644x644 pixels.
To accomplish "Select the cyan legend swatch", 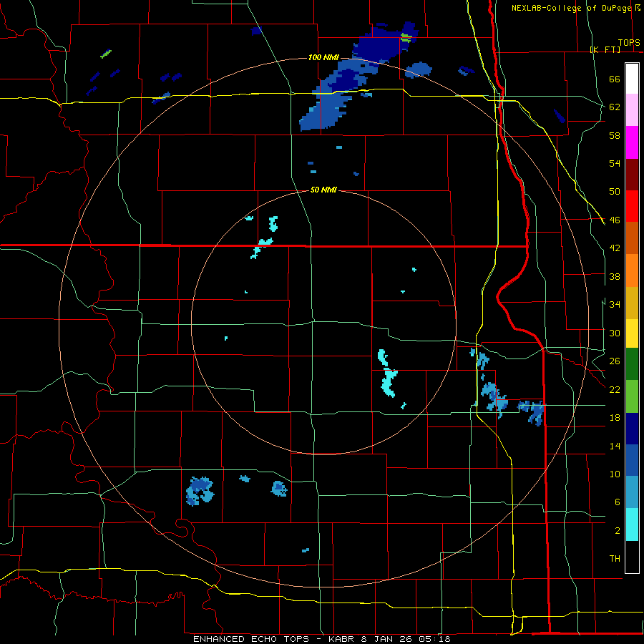I will 632,525.
